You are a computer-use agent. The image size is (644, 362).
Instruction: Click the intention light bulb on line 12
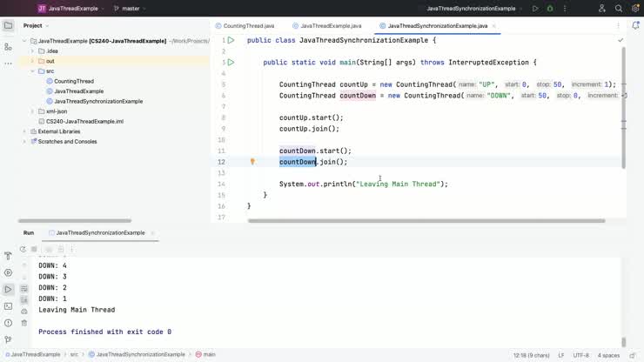[x=252, y=162]
